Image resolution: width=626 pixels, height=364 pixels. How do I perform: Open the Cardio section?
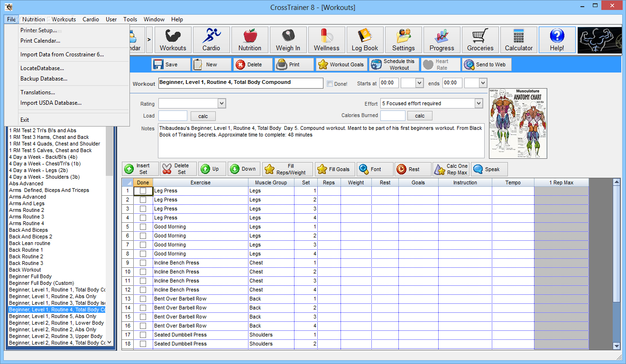212,40
